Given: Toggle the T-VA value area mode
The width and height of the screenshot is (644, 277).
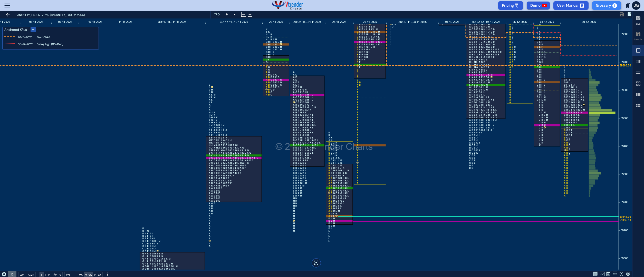Looking at the screenshot, I should tap(79, 274).
